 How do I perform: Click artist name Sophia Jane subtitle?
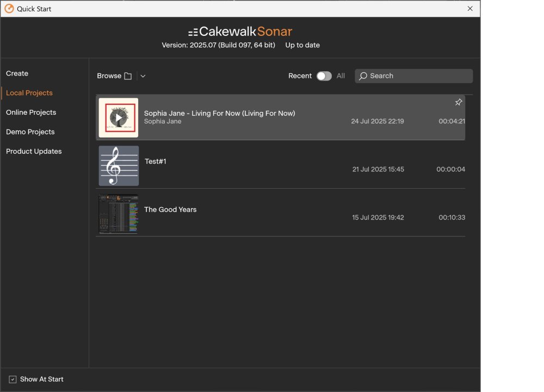[x=163, y=121]
